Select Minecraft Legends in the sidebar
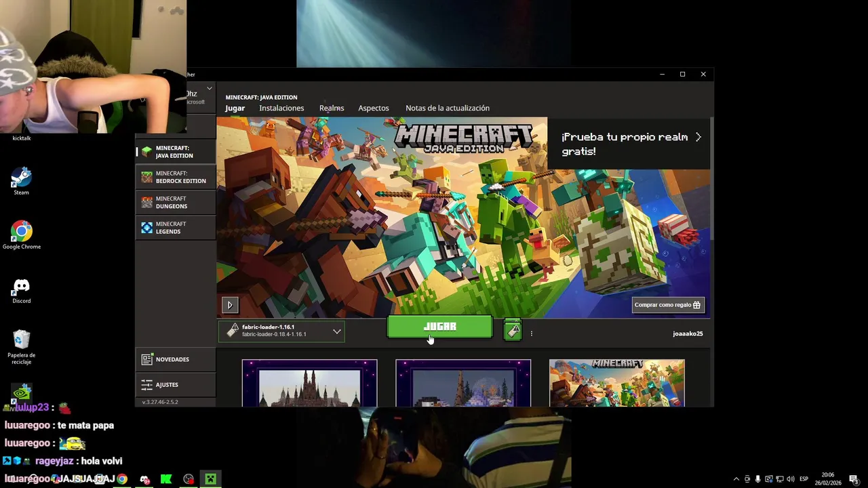 tap(176, 228)
